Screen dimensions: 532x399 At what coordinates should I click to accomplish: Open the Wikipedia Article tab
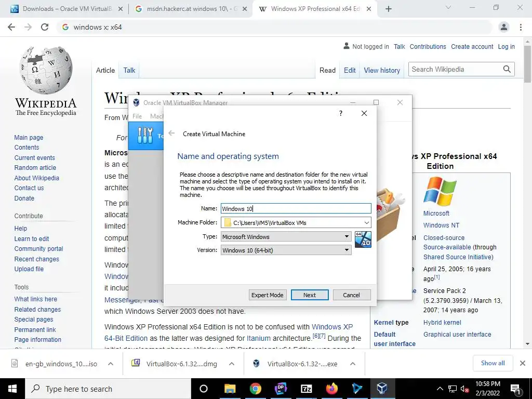tap(105, 70)
